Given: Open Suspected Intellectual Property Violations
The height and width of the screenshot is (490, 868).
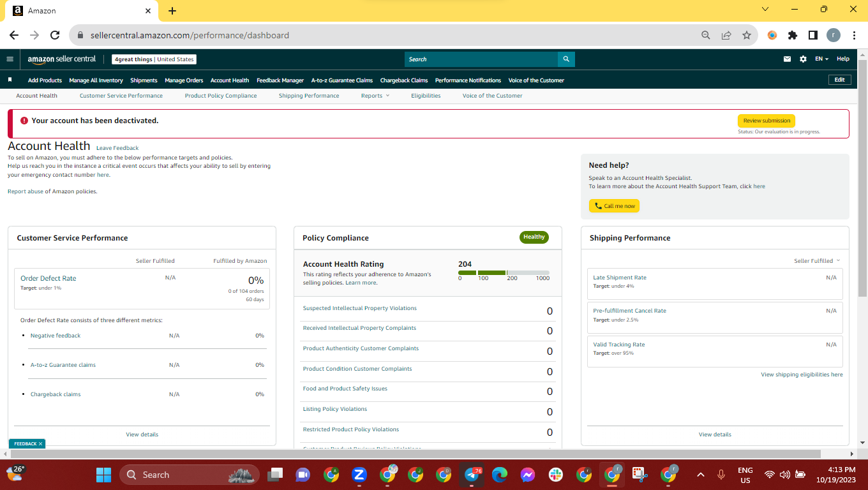Looking at the screenshot, I should [x=359, y=308].
